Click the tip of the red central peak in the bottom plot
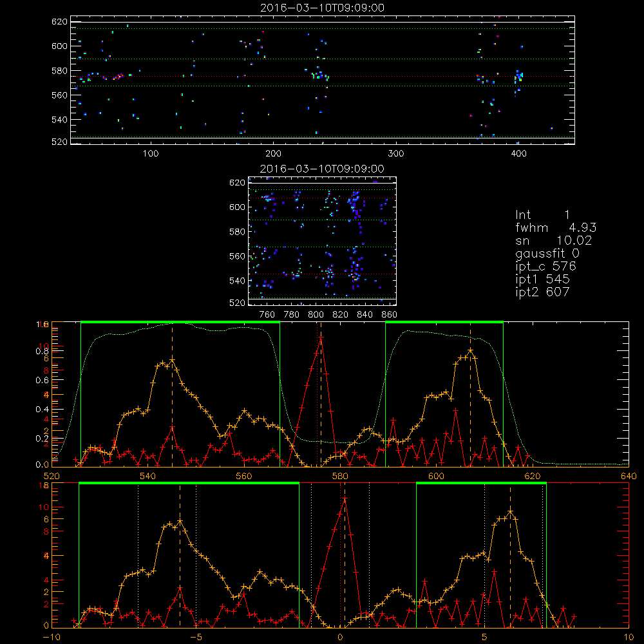Image resolution: width=644 pixels, height=644 pixels. point(345,498)
